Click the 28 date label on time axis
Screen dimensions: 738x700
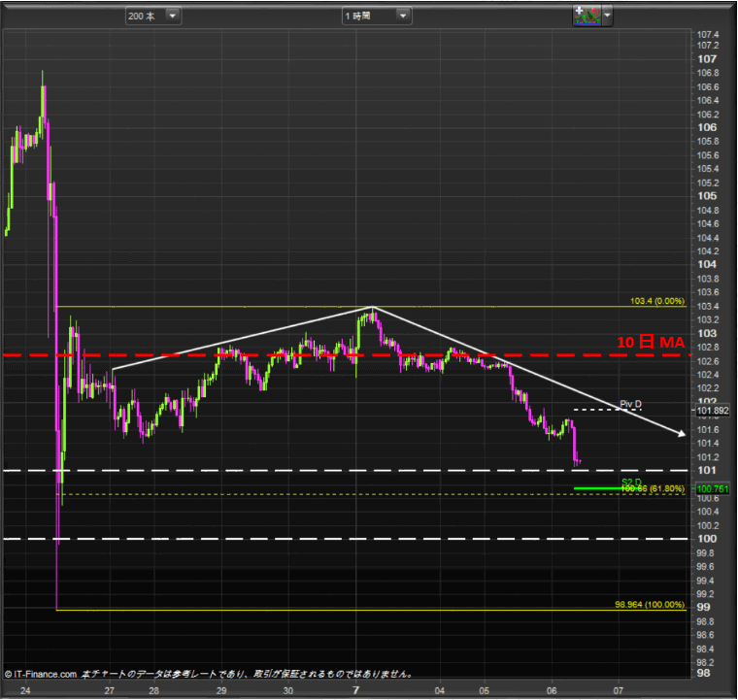tap(153, 690)
